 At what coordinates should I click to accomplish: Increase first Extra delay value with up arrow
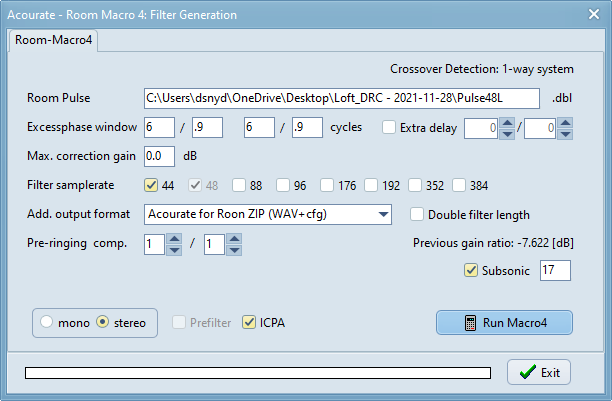coord(507,123)
